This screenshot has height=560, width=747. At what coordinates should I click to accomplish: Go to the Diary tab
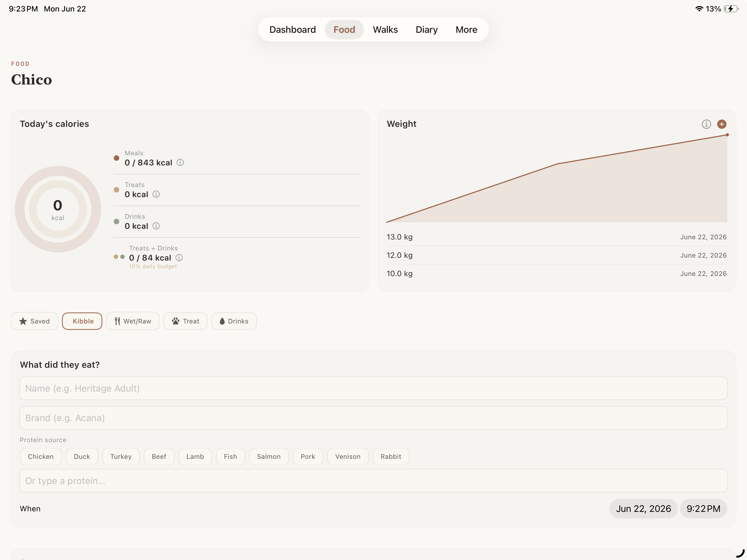click(427, 30)
